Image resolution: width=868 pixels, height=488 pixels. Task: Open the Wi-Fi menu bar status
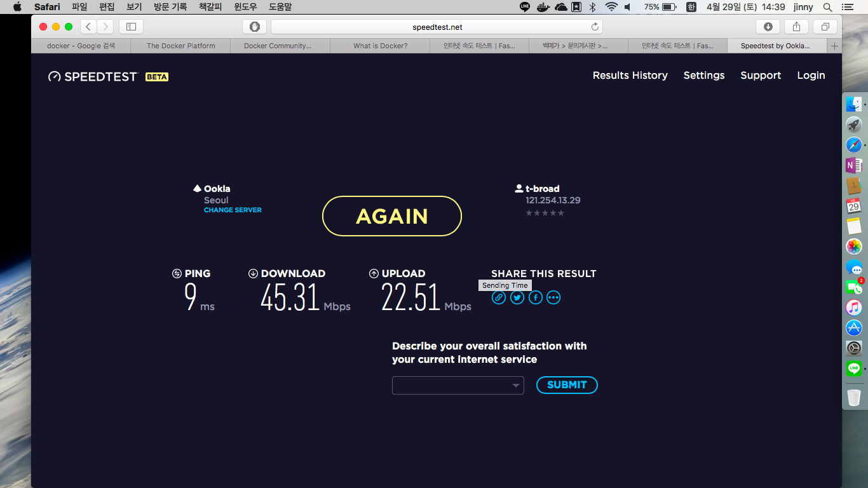click(x=611, y=7)
